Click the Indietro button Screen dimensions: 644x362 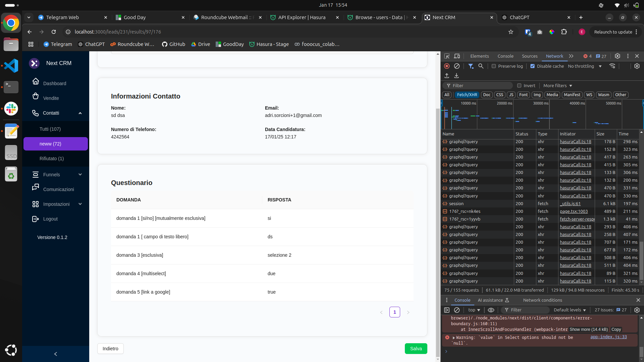point(110,349)
